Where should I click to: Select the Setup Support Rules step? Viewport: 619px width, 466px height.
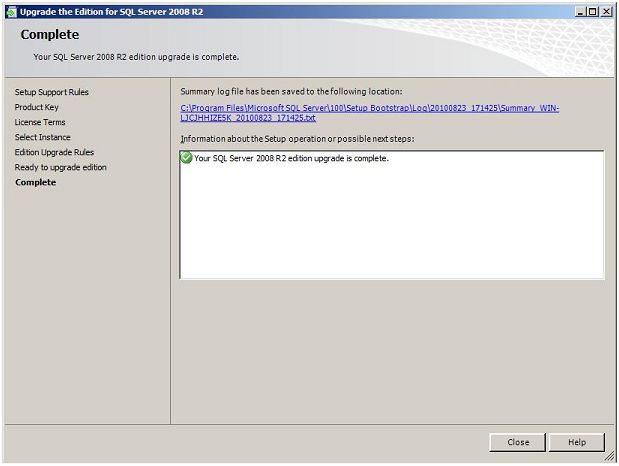51,92
